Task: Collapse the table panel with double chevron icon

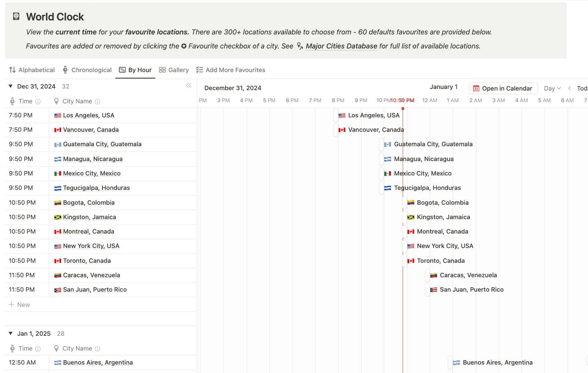Action: tap(189, 86)
